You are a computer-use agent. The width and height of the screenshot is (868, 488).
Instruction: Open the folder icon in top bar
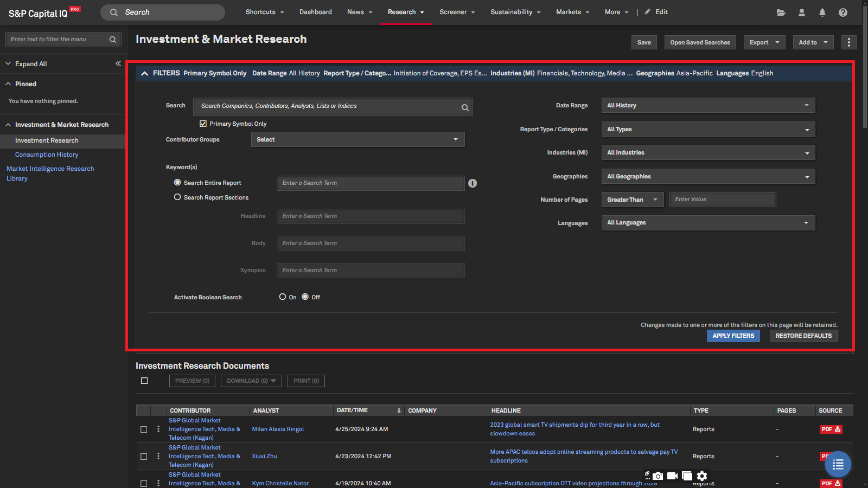[781, 12]
